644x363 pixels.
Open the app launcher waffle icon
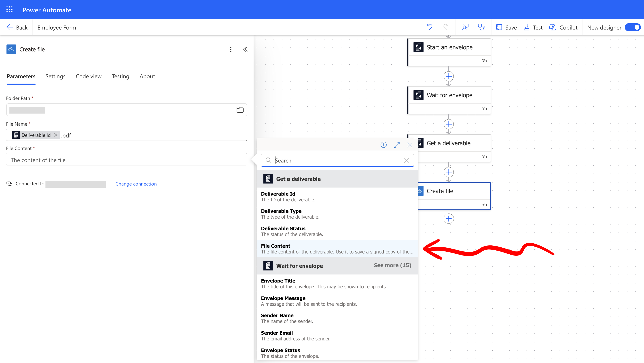pyautogui.click(x=9, y=10)
